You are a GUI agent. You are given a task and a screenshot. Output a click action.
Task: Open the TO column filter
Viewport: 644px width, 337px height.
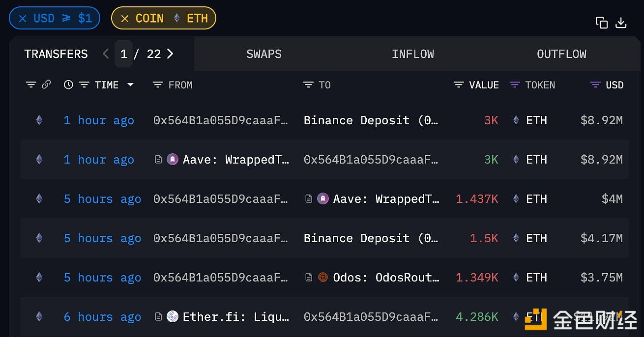point(308,85)
